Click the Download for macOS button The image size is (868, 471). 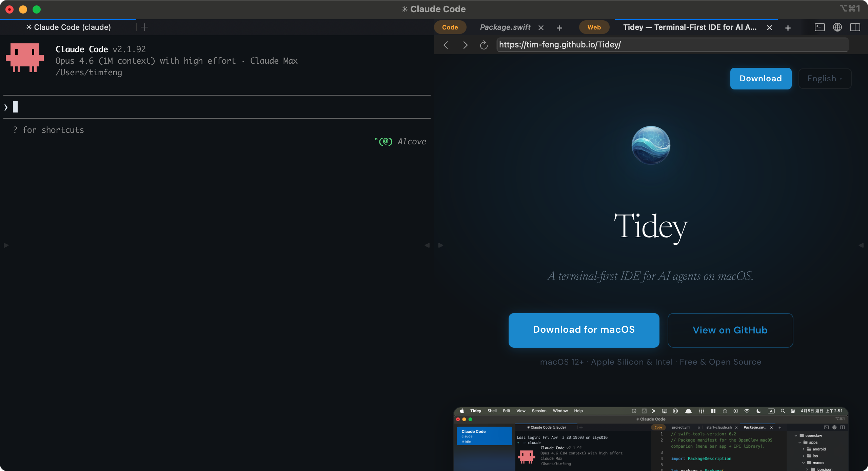(584, 330)
